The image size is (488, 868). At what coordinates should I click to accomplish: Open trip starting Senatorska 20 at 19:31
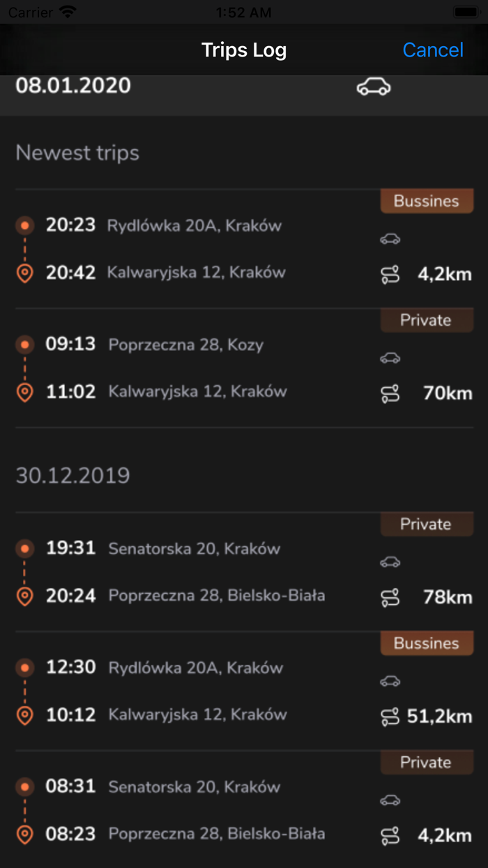coord(194,548)
